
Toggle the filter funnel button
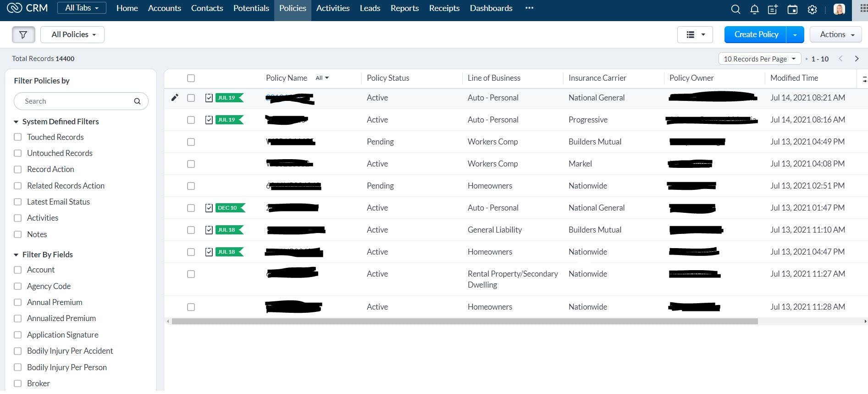coord(23,34)
